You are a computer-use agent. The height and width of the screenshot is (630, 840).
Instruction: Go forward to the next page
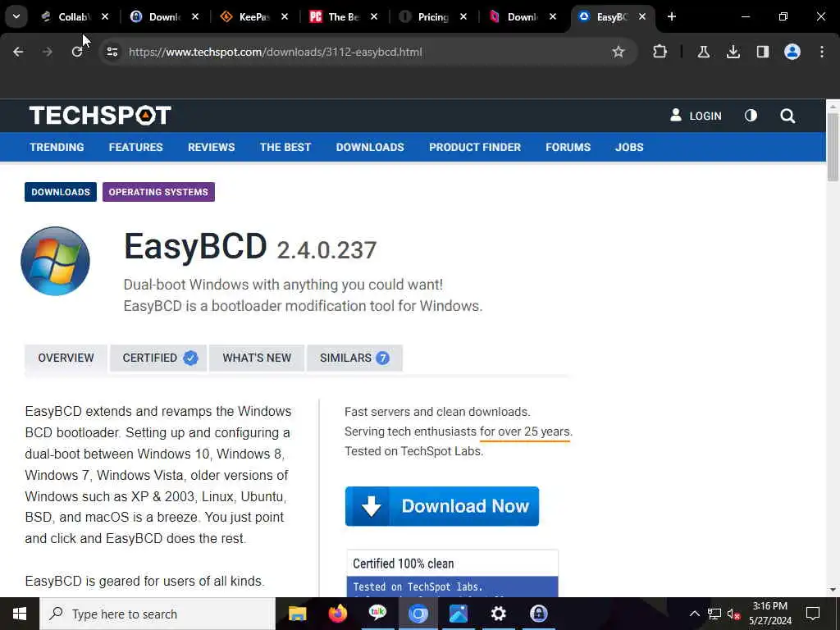48,52
